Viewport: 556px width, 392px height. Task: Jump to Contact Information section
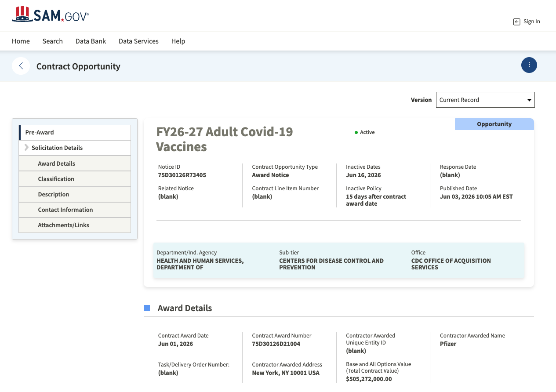coord(75,210)
